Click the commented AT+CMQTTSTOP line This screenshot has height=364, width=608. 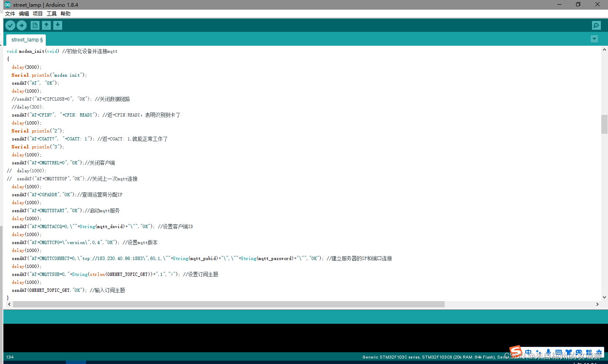pyautogui.click(x=72, y=179)
